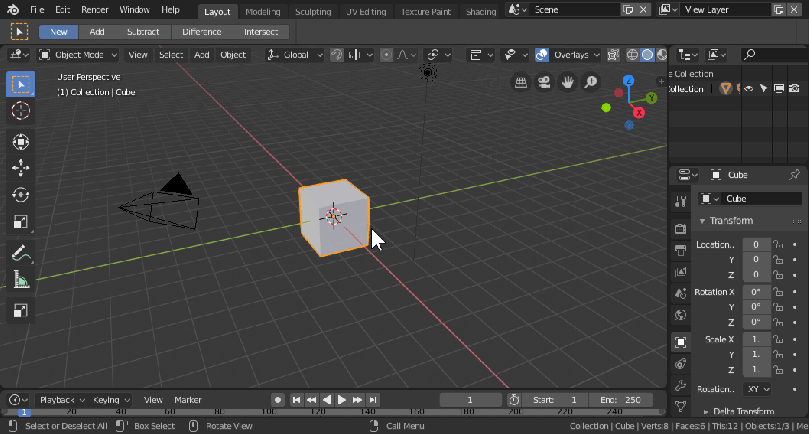Click the zoom magnifier viewport icon

[591, 82]
